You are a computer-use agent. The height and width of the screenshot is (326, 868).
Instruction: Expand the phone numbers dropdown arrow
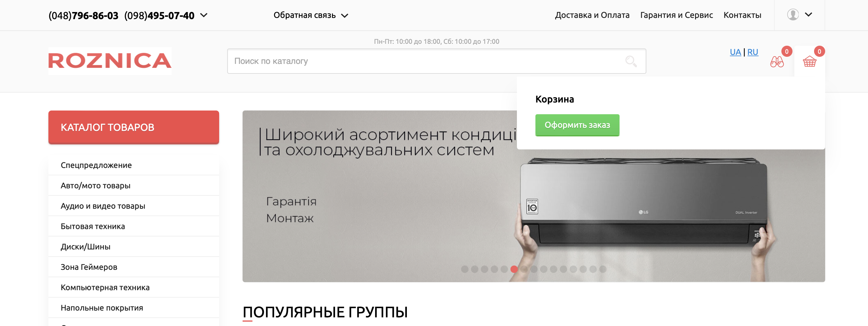(204, 15)
